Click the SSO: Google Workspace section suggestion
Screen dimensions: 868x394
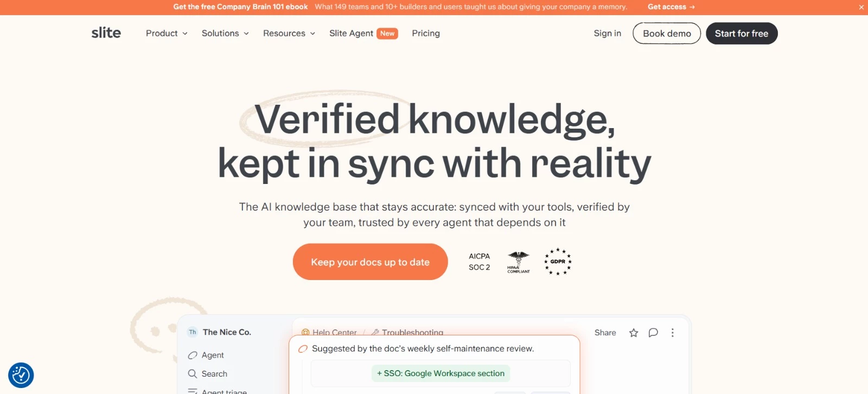click(441, 373)
